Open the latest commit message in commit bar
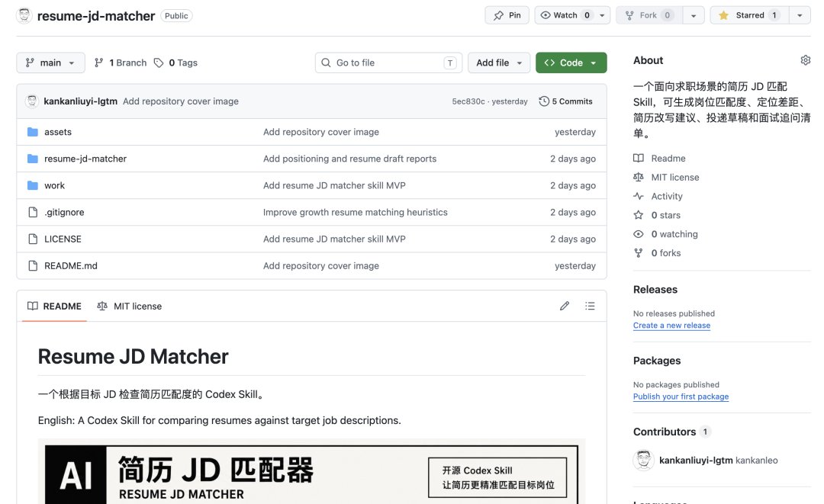 click(x=181, y=101)
